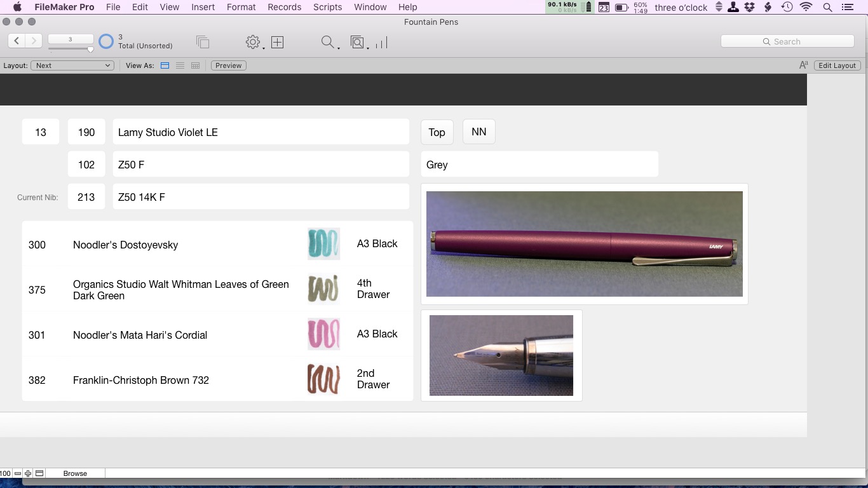Click the calendar 23 menu bar icon
The width and height of the screenshot is (868, 488).
click(x=604, y=7)
